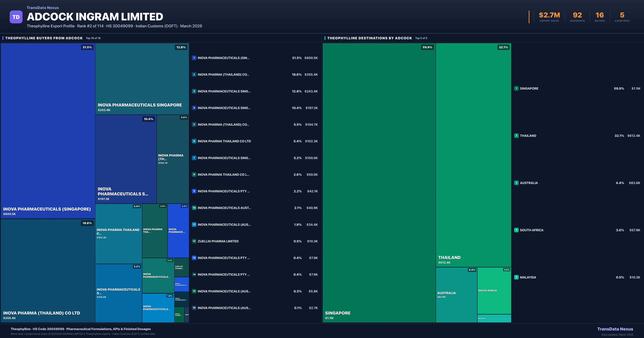Click the purple TD logo icon

pyautogui.click(x=16, y=17)
